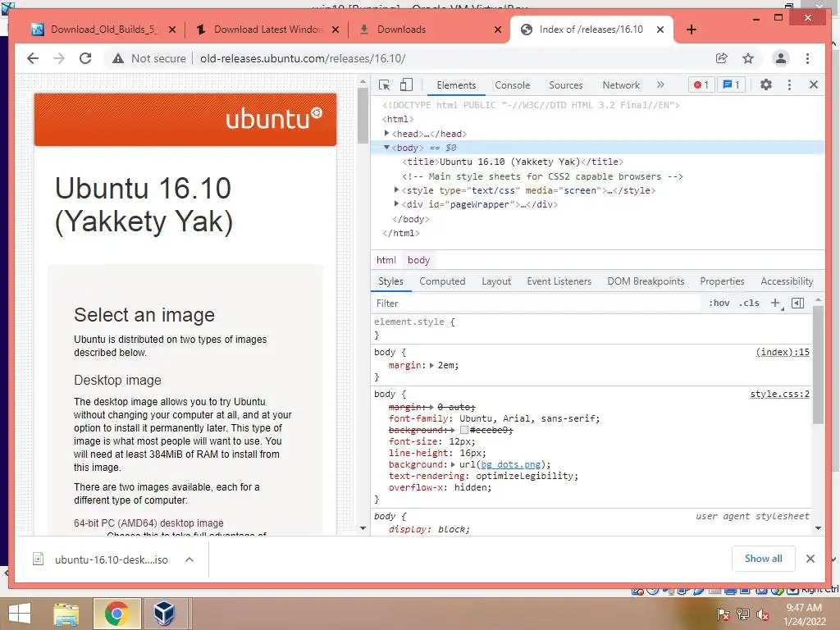This screenshot has height=630, width=840.
Task: Click Show all downloads button
Action: 763,558
